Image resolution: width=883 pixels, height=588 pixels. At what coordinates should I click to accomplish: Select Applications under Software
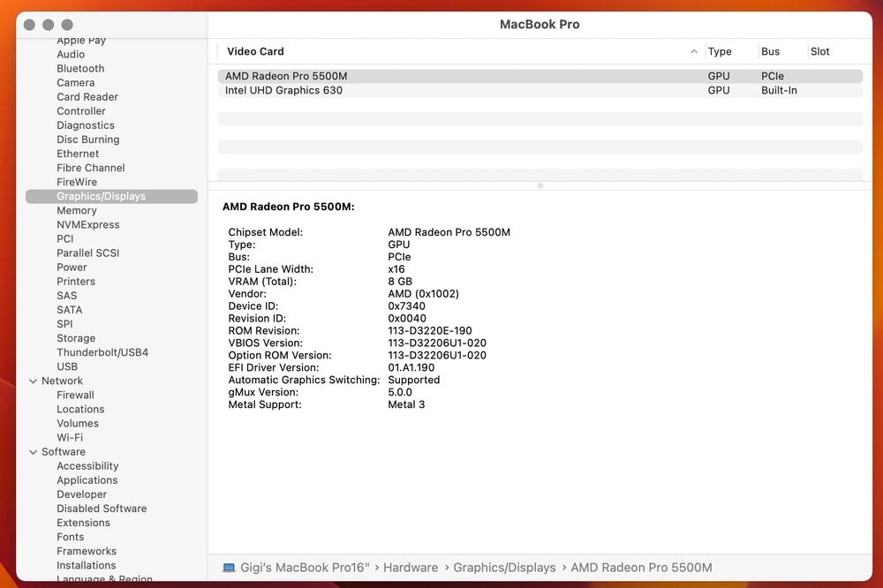[x=87, y=480]
